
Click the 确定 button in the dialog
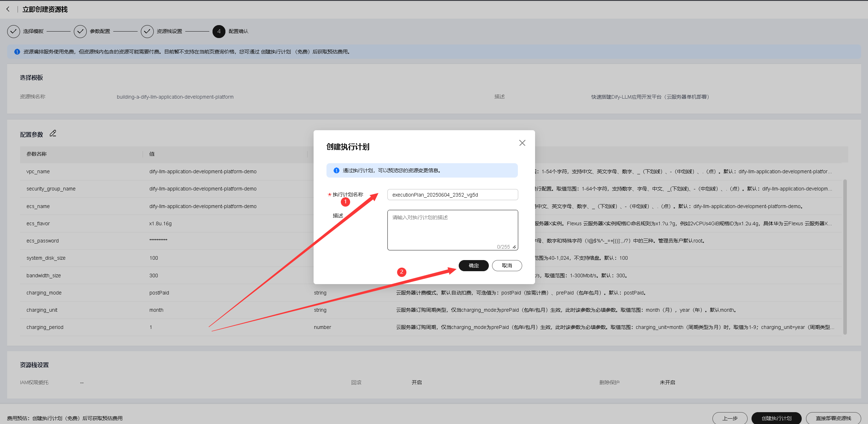(473, 265)
